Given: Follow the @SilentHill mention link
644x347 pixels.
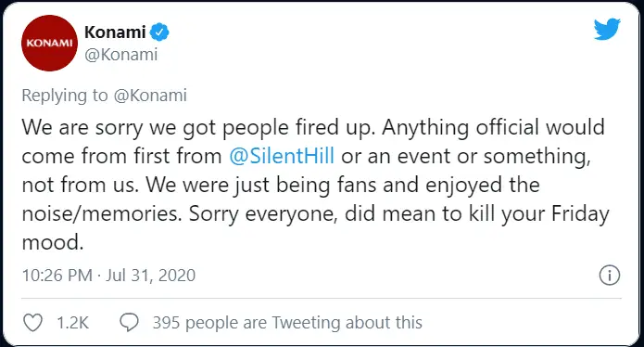Looking at the screenshot, I should 282,156.
